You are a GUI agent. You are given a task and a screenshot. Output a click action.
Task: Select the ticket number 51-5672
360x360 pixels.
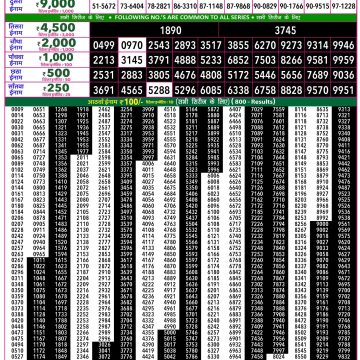[104, 6]
